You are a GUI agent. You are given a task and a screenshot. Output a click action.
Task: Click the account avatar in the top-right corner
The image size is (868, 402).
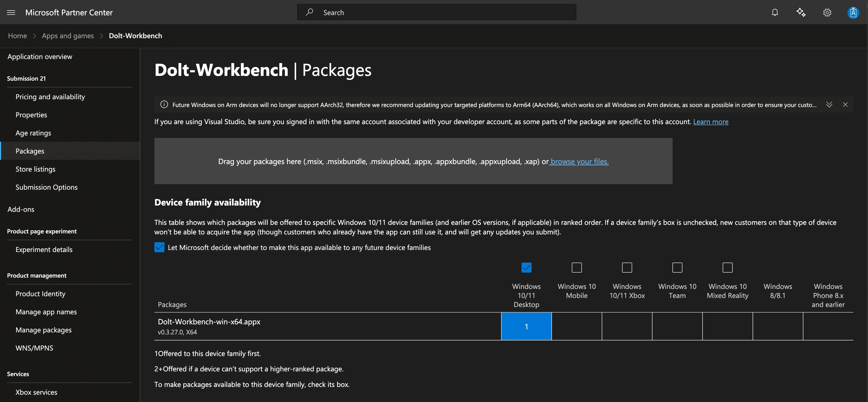(853, 12)
